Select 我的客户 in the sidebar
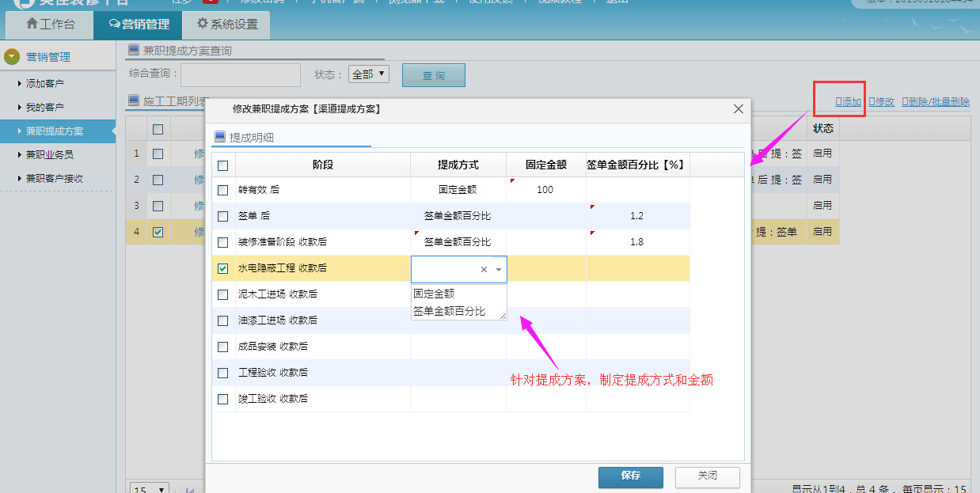This screenshot has width=980, height=493. tap(45, 107)
